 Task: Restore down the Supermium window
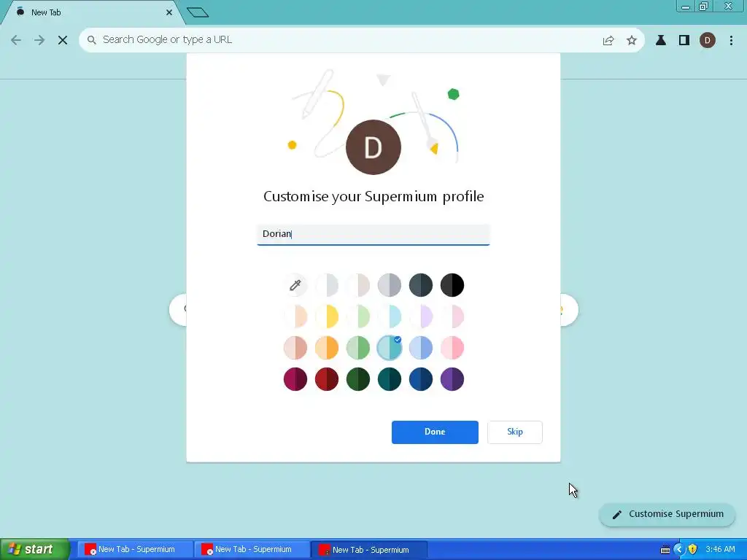[x=703, y=6]
